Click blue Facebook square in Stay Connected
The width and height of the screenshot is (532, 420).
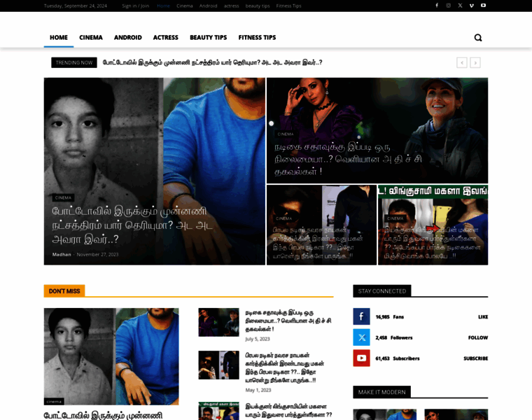coord(361,316)
